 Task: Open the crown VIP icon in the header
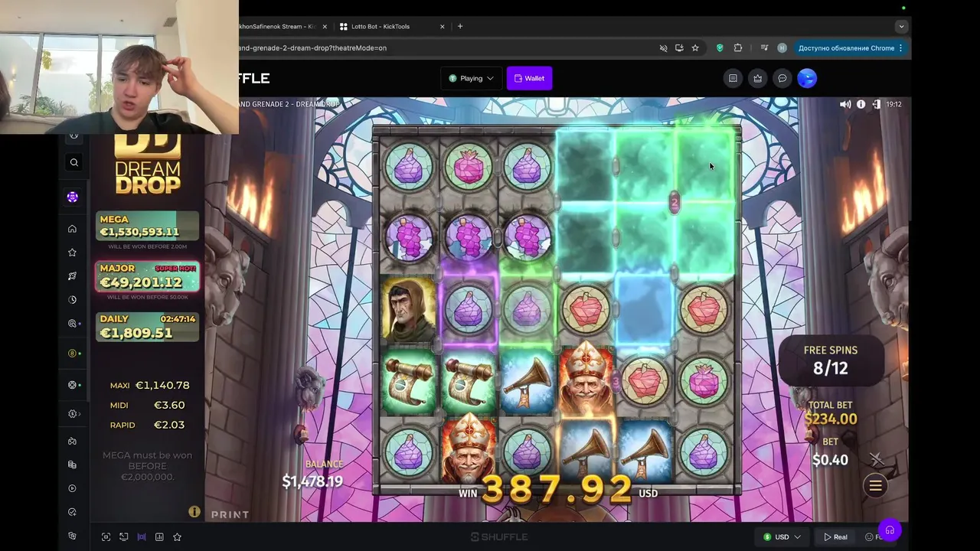pos(757,78)
